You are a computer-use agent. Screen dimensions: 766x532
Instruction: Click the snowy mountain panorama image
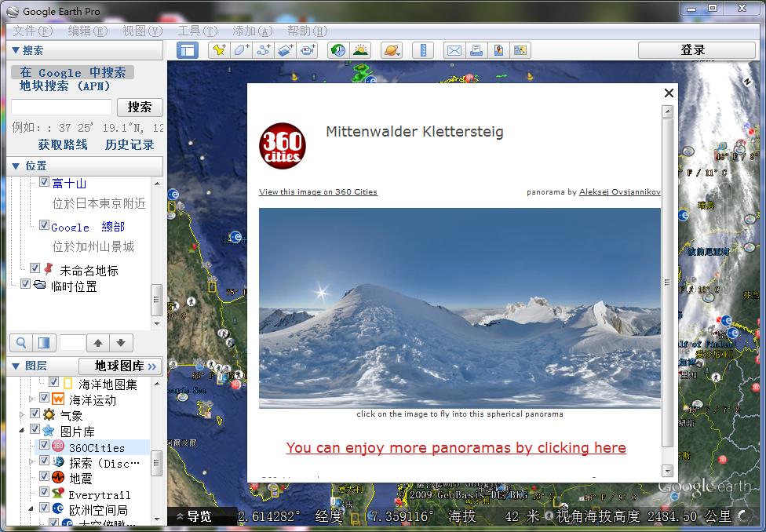[x=460, y=308]
